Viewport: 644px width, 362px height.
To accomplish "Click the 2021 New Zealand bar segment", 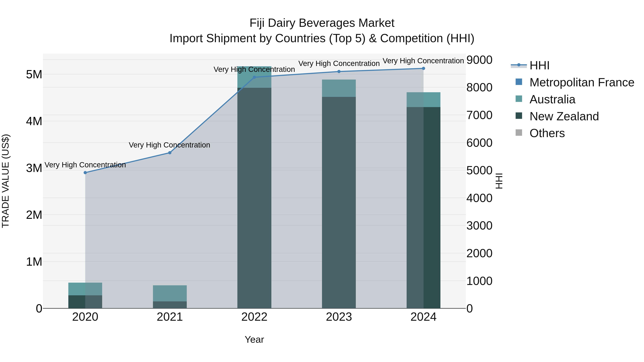I will [x=170, y=305].
